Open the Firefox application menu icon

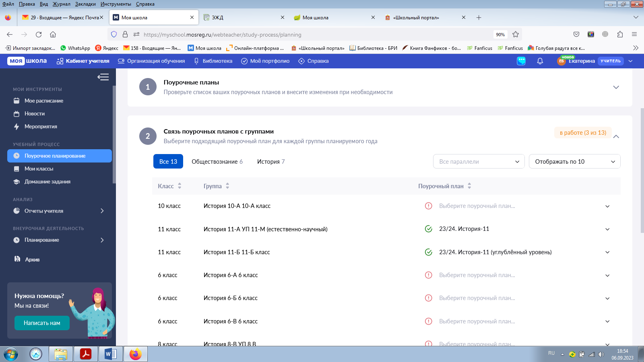coord(634,35)
